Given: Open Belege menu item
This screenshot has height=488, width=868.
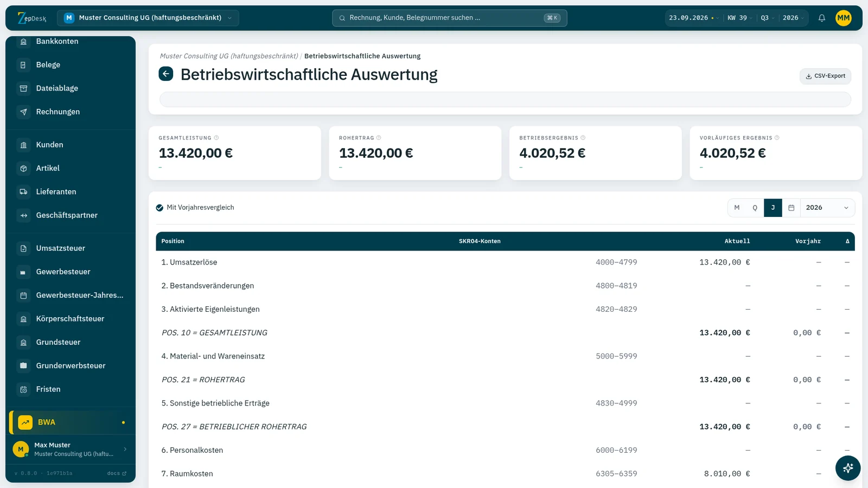Looking at the screenshot, I should [x=71, y=65].
